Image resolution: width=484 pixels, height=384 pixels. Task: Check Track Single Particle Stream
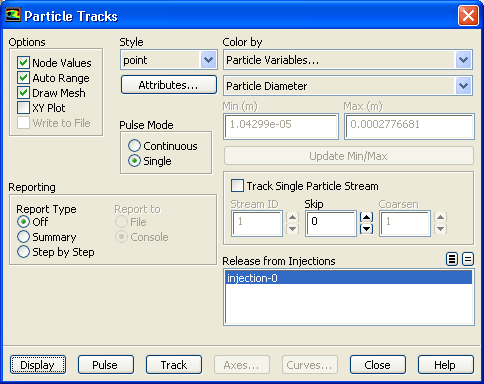tap(237, 186)
